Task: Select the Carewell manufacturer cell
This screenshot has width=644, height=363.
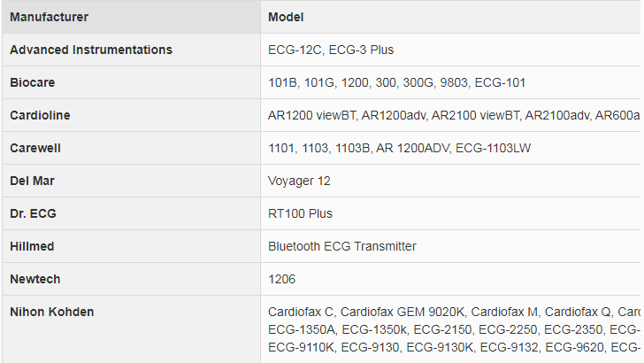Action: pos(35,148)
